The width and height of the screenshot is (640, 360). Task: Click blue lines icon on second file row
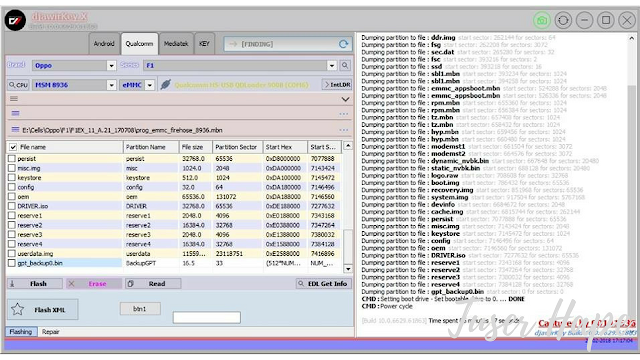click(16, 113)
